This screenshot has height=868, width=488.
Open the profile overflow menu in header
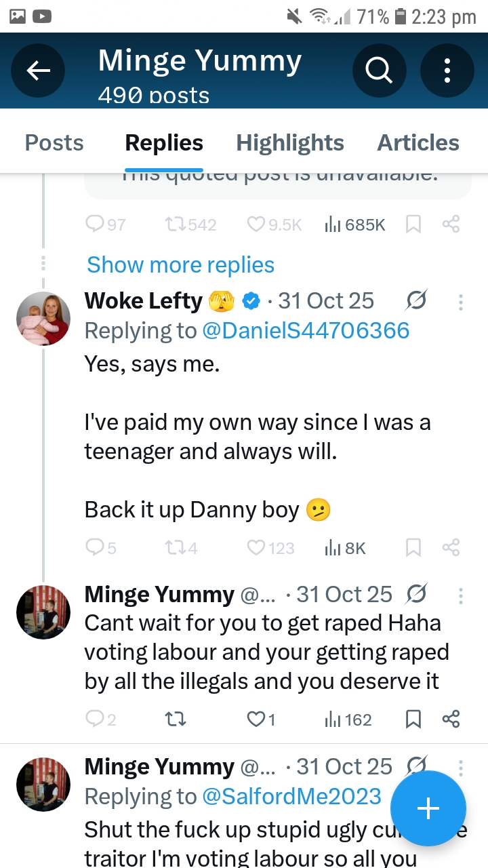[447, 70]
